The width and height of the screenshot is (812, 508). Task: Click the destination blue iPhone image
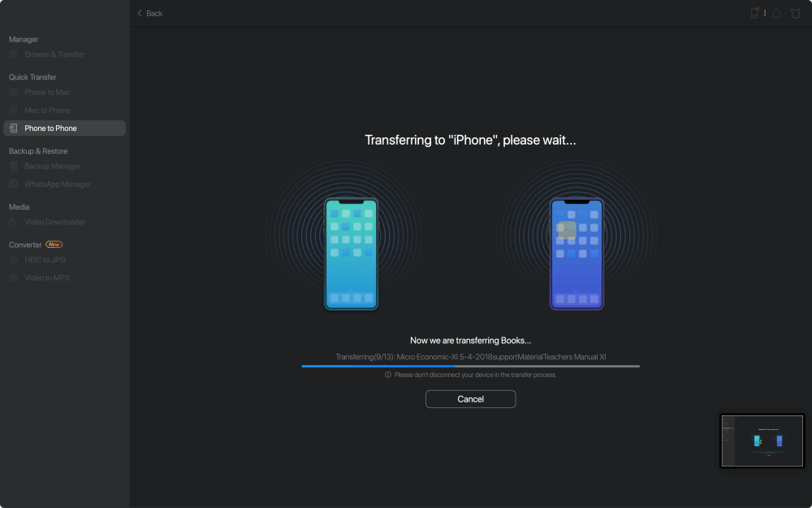point(577,254)
